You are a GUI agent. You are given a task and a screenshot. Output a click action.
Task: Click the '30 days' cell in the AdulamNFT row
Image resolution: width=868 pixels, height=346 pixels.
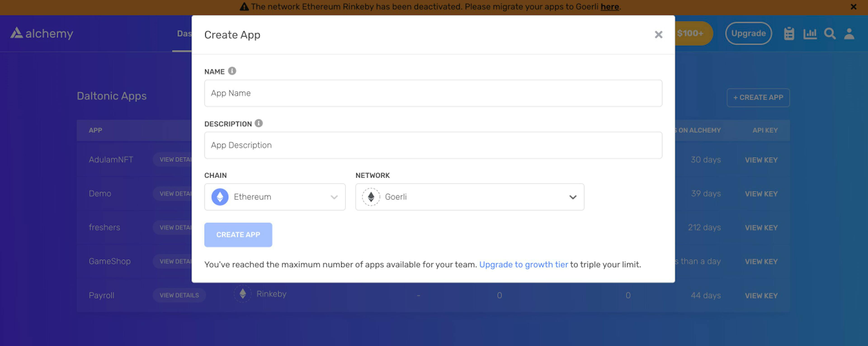pyautogui.click(x=705, y=159)
